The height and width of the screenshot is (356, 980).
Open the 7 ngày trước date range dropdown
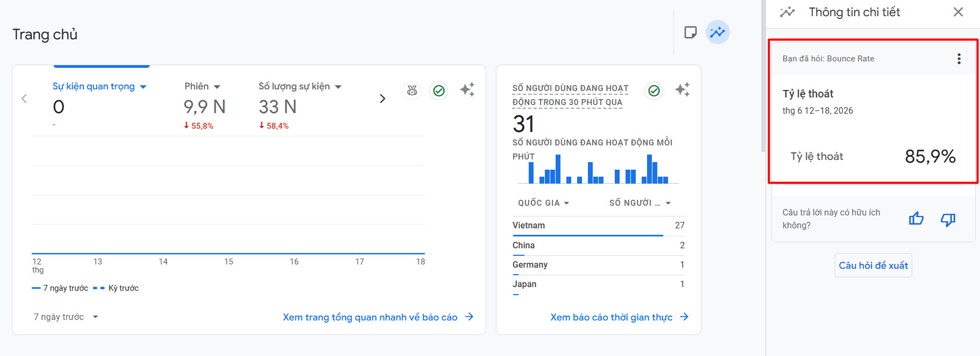point(66,317)
